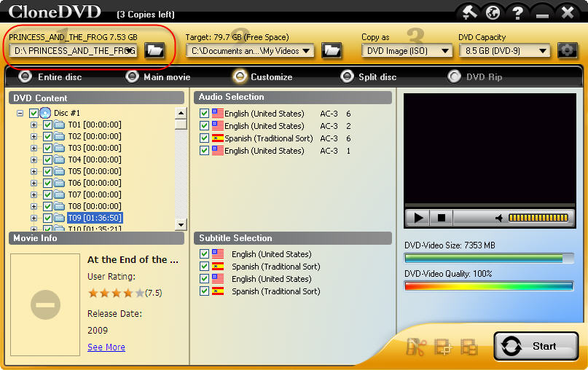Uncheck second English subtitle checkbox
Screen dimensions: 588x370
(204, 278)
